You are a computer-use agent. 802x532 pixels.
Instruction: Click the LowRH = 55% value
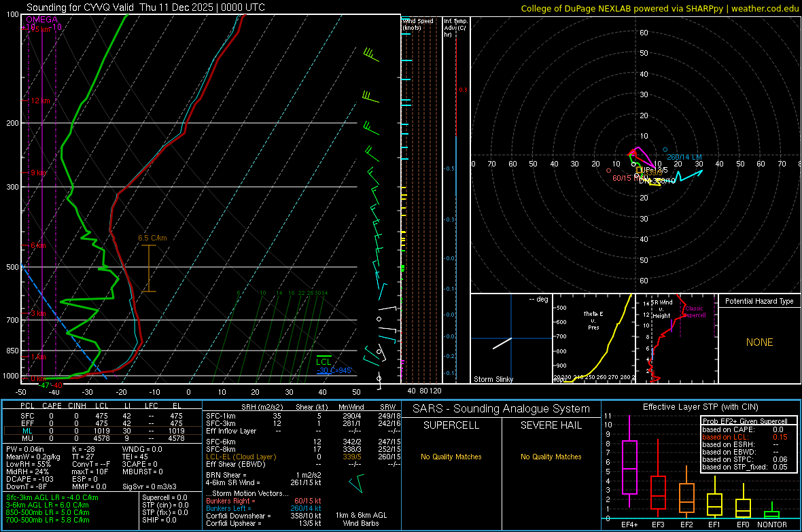[28, 464]
